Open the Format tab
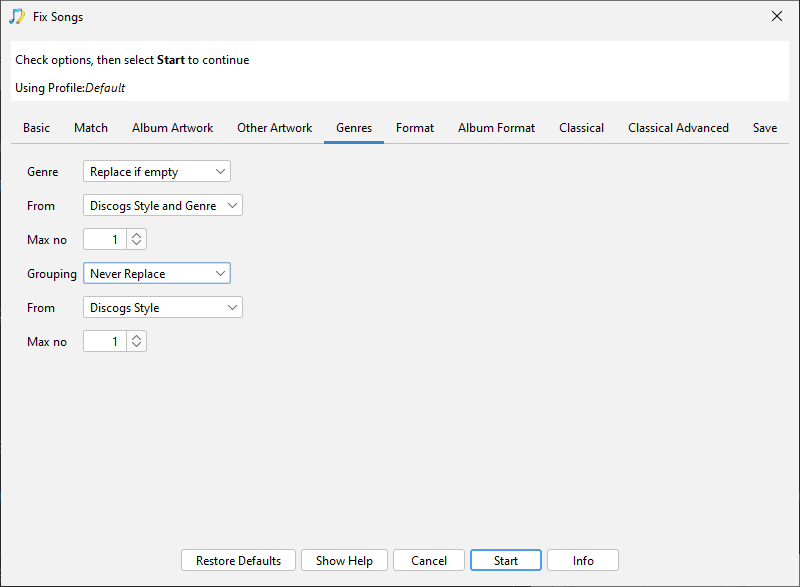 [x=415, y=128]
